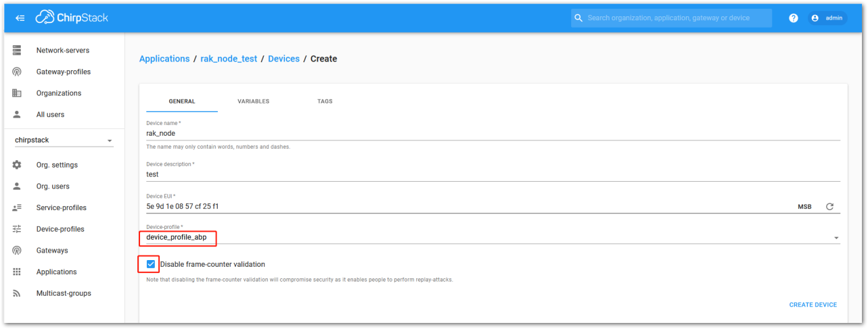Go to Devices breadcrumb link
This screenshot has height=329, width=868.
point(283,59)
